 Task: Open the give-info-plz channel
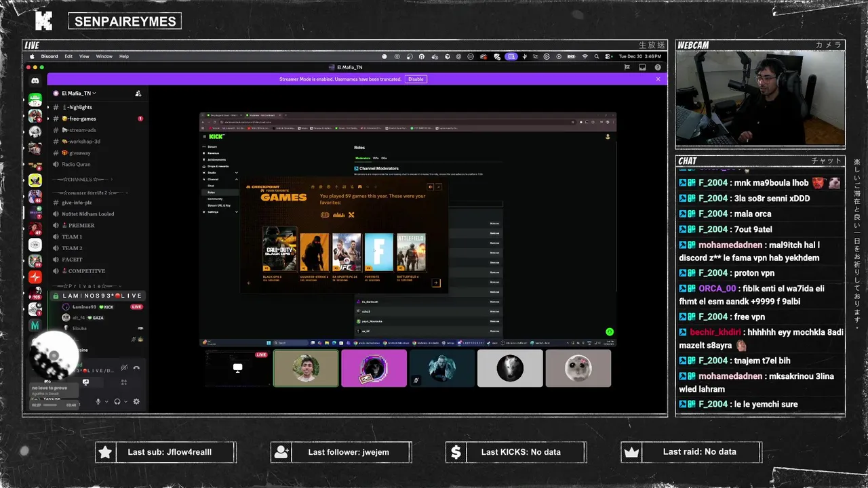click(98, 203)
